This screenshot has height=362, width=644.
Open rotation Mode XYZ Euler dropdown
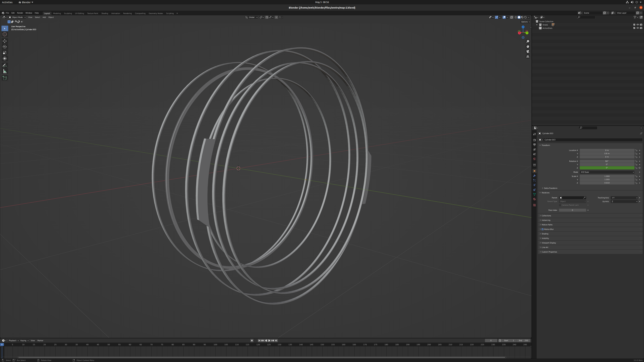(x=607, y=172)
